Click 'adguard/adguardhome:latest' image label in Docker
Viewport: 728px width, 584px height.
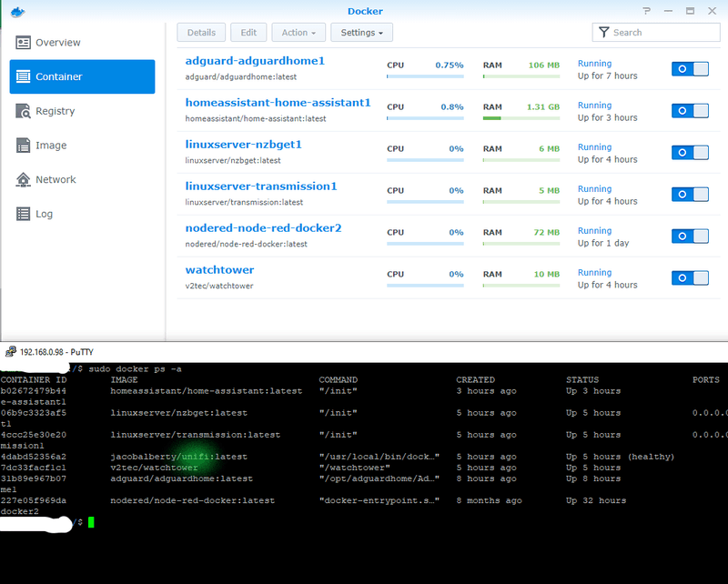240,76
